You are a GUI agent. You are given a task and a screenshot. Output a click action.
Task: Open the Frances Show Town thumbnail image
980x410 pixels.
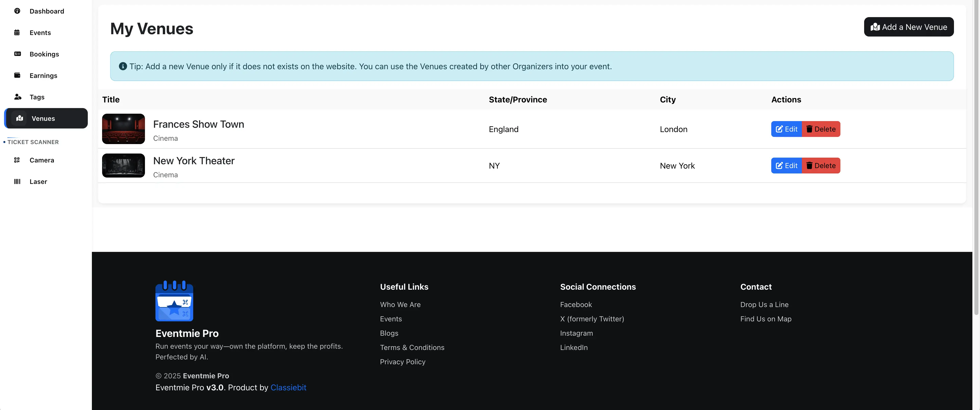pyautogui.click(x=123, y=129)
